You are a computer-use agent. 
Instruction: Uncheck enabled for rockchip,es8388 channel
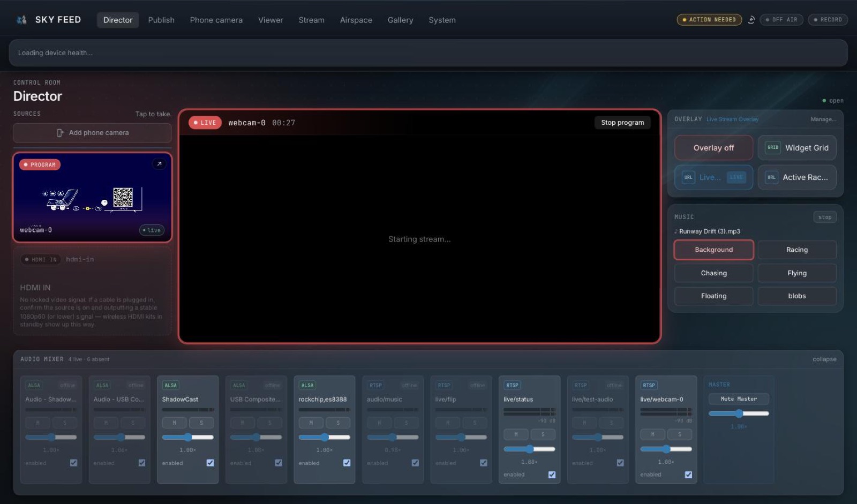[347, 463]
